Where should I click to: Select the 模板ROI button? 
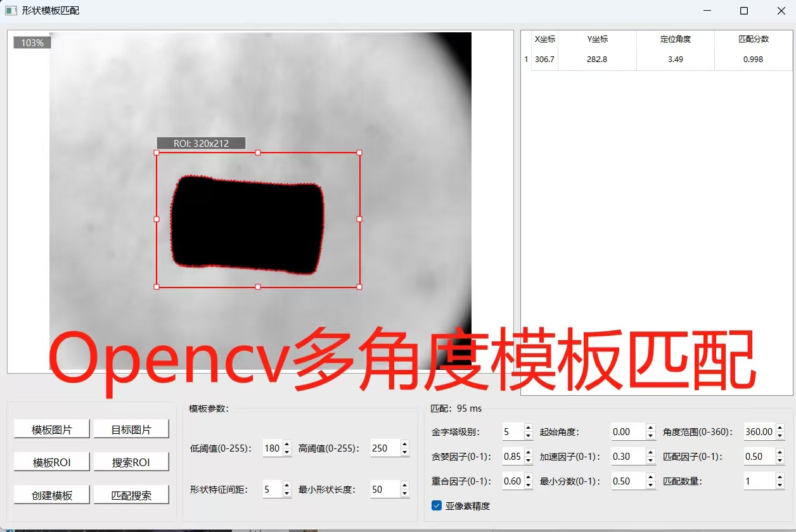pyautogui.click(x=52, y=462)
